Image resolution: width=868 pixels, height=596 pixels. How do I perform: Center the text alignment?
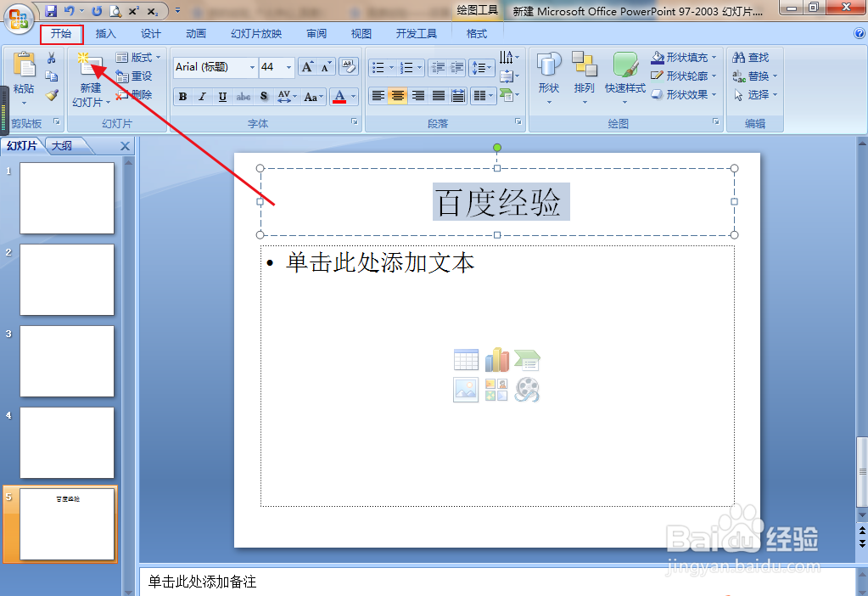point(397,97)
